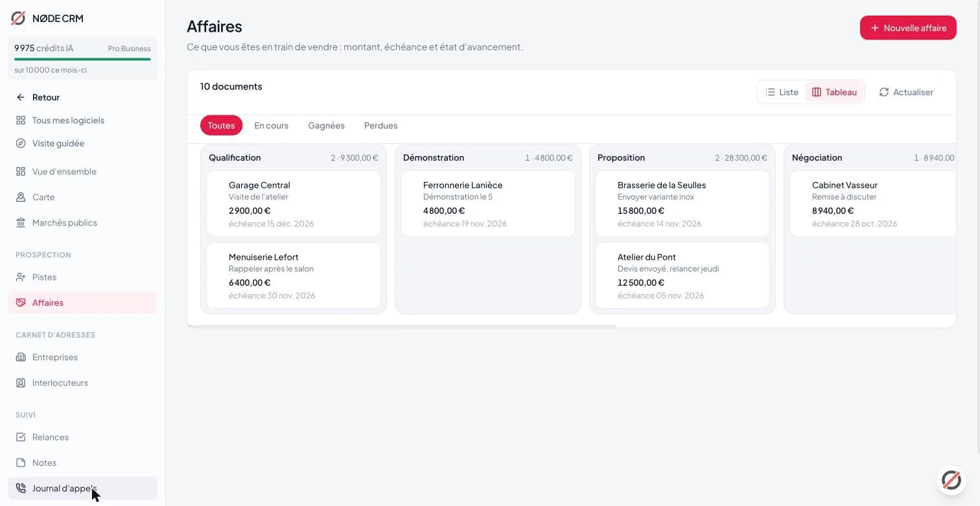Click the AI credits progress bar
Screen dimensions: 980x506
click(x=82, y=59)
